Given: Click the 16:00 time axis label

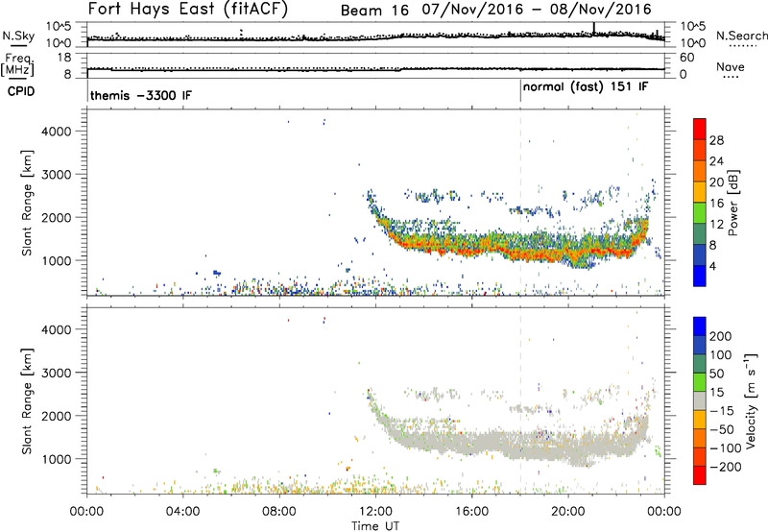Looking at the screenshot, I should coord(471,512).
